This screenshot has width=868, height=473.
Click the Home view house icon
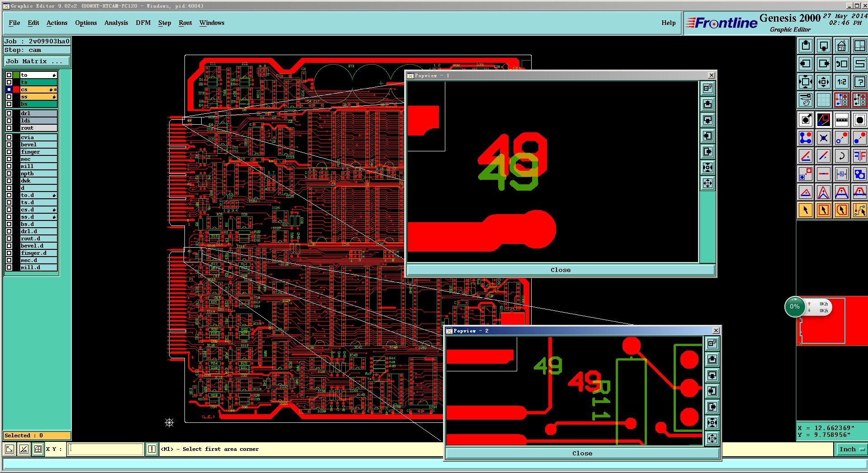click(842, 46)
